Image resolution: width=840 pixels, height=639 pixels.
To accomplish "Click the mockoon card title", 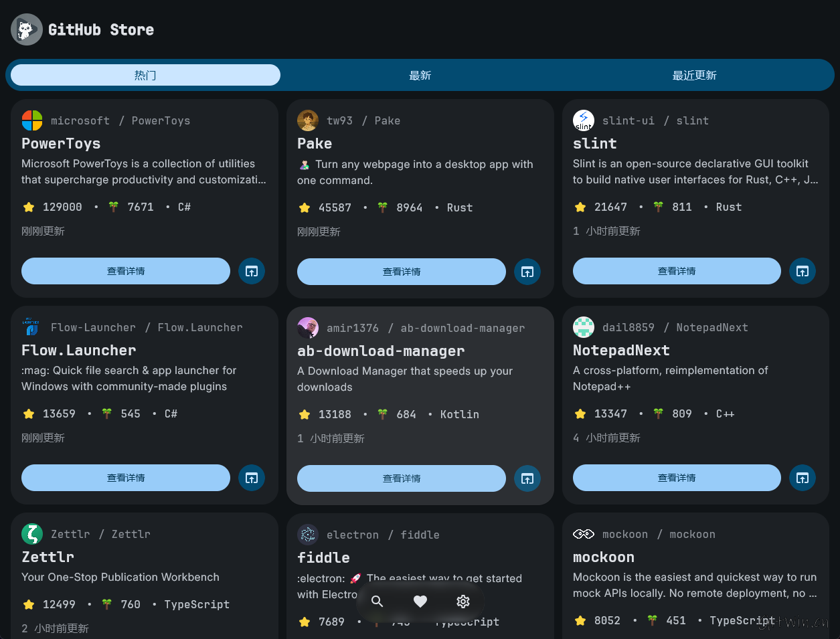I will pos(604,557).
